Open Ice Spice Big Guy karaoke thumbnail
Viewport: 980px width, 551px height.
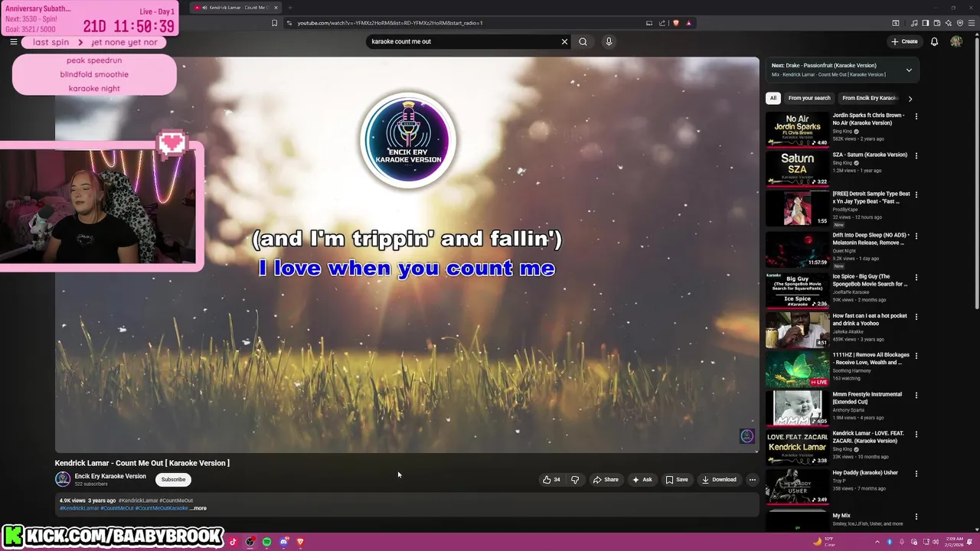[x=797, y=290]
